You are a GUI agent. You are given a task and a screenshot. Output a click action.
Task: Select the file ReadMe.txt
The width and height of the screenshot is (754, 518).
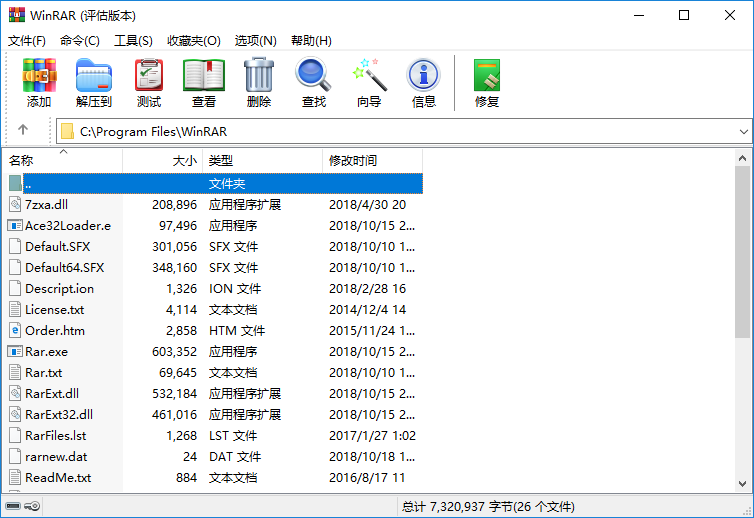58,478
